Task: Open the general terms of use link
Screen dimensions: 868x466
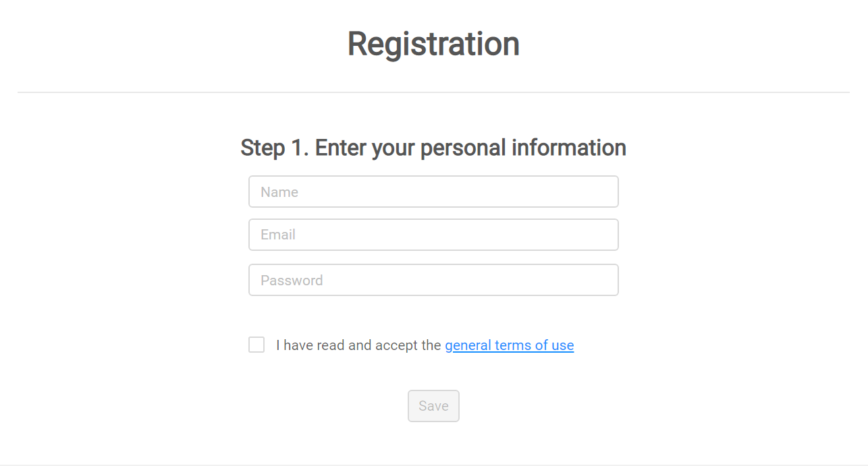Action: pyautogui.click(x=509, y=345)
